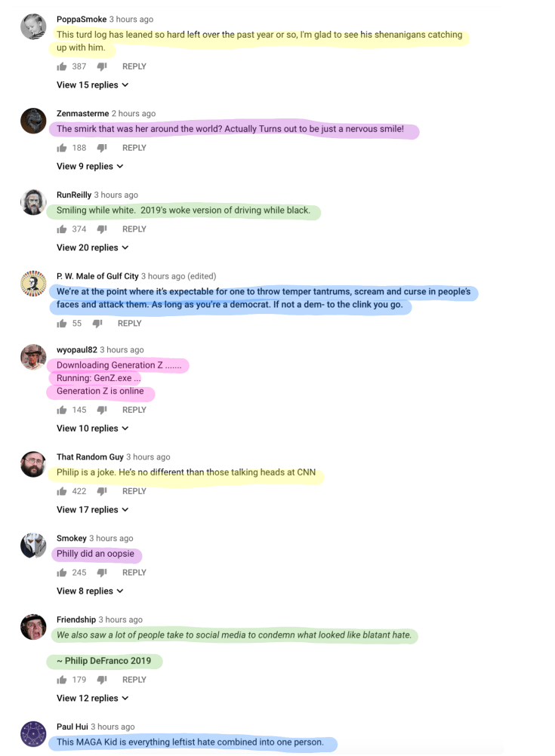Give a thumbs up to RunReilly's comment
Image resolution: width=555 pixels, height=756 pixels.
[x=62, y=229]
